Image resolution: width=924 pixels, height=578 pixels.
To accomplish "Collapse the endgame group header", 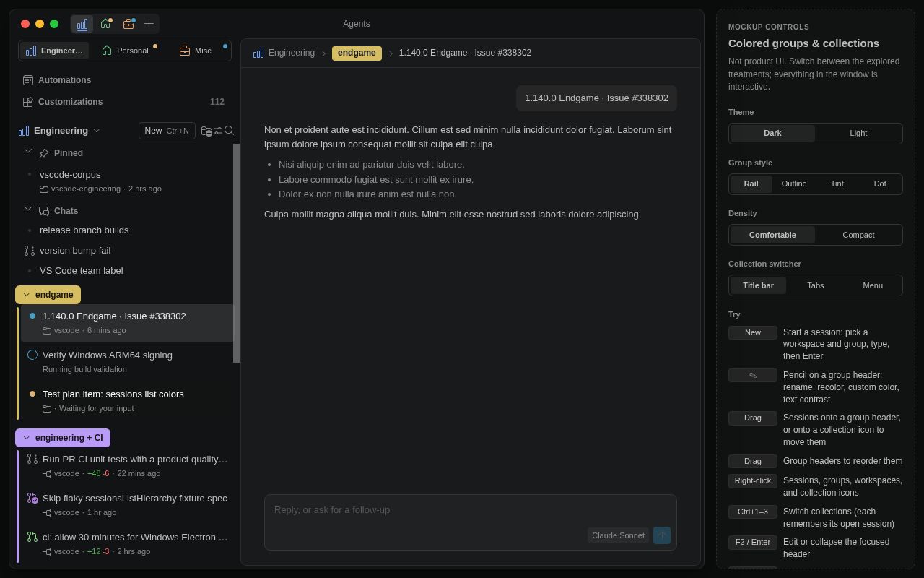I will pos(48,295).
